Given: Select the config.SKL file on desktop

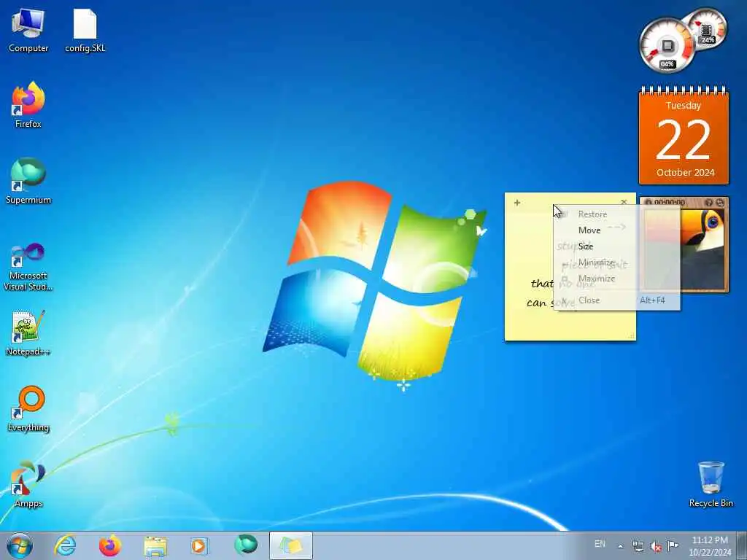Looking at the screenshot, I should (x=85, y=31).
